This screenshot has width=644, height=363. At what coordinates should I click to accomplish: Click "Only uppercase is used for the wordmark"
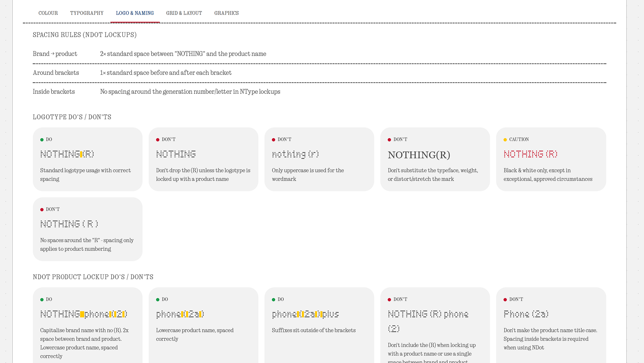308,175
